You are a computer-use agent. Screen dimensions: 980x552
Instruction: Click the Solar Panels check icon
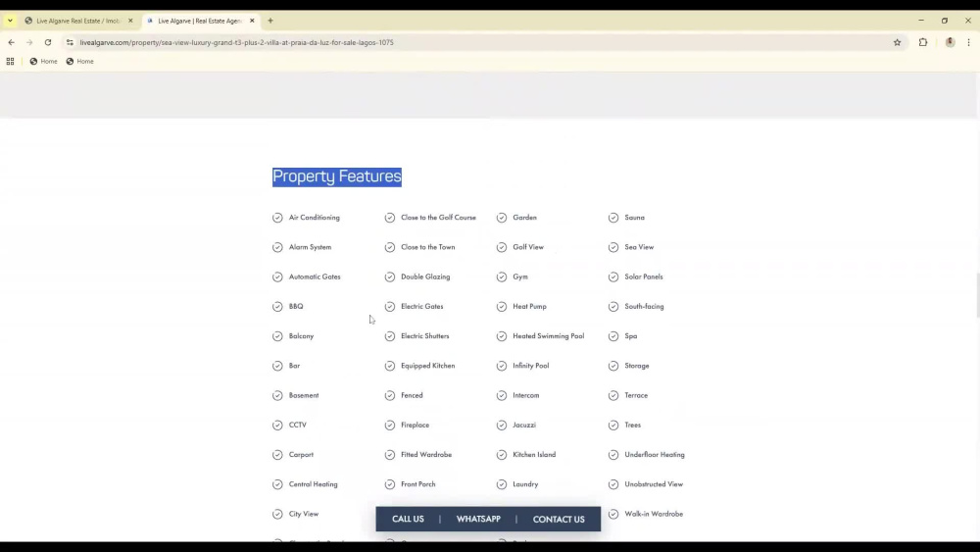[613, 276]
